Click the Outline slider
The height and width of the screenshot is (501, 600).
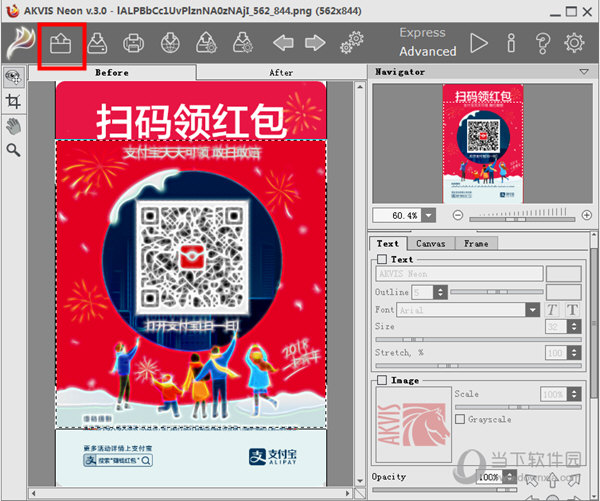tap(497, 292)
